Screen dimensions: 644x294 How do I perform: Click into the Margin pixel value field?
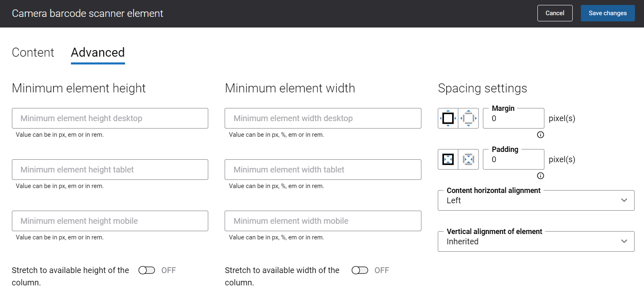[x=513, y=119]
